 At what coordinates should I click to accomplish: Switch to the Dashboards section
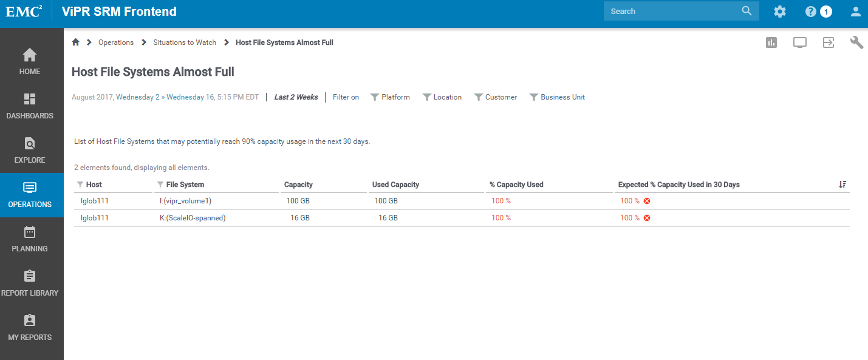tap(29, 106)
